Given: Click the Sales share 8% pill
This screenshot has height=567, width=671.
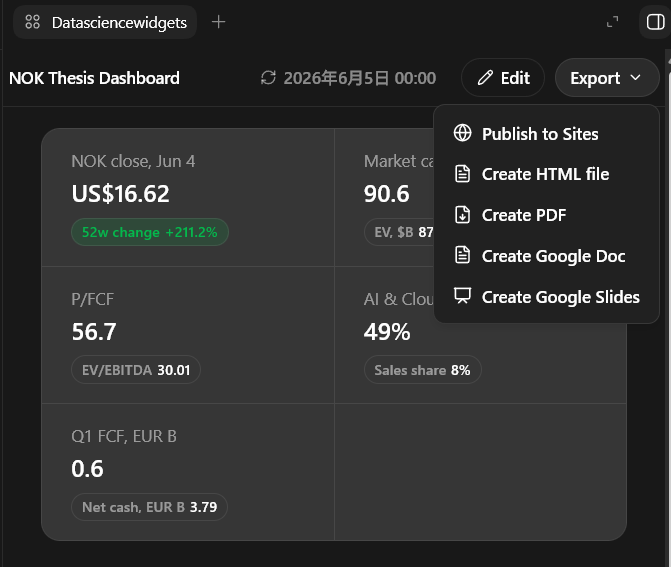Looking at the screenshot, I should pyautogui.click(x=422, y=370).
